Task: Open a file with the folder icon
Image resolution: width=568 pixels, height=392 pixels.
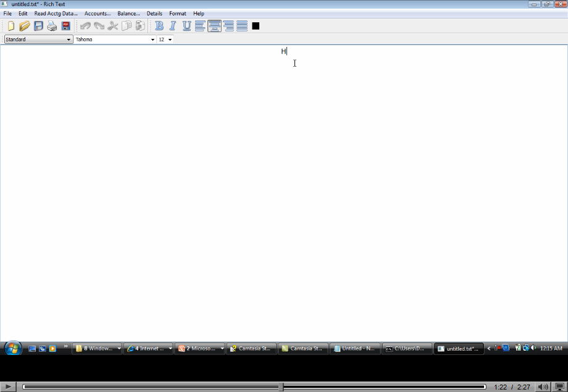Action: click(24, 26)
